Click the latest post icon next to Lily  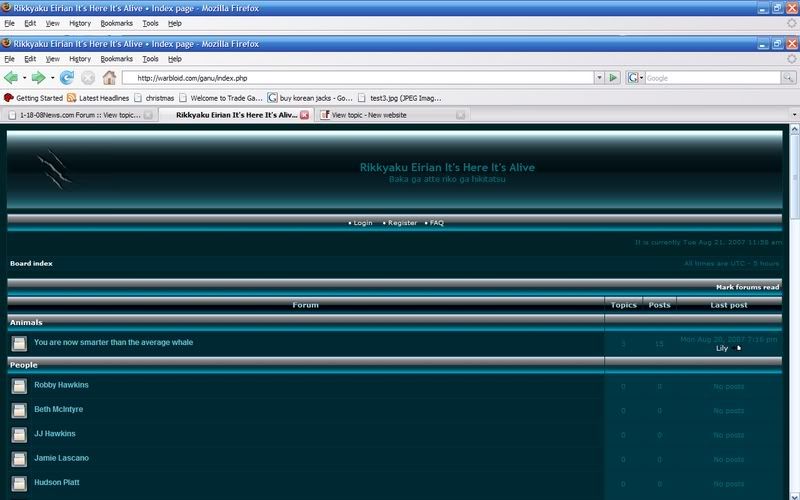[736, 348]
